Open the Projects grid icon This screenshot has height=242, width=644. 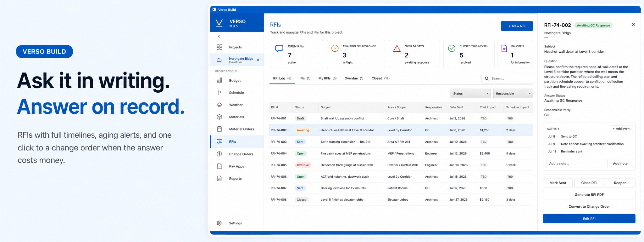(x=219, y=47)
